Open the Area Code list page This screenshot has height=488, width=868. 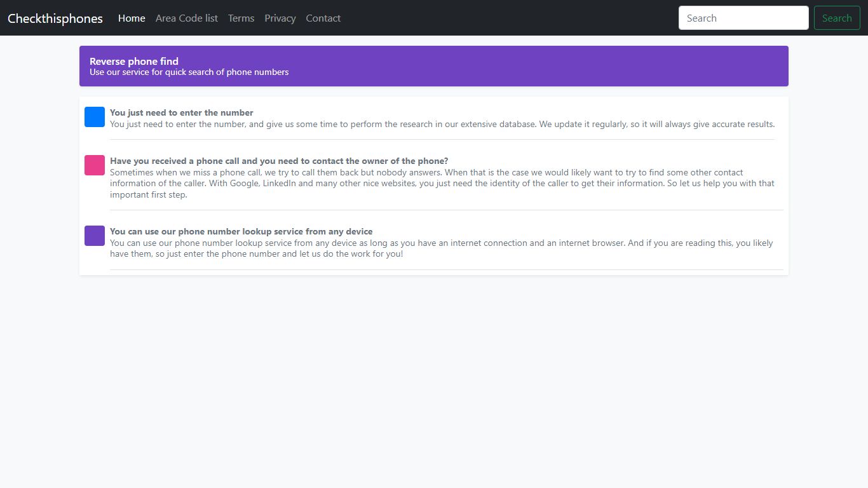pos(187,18)
